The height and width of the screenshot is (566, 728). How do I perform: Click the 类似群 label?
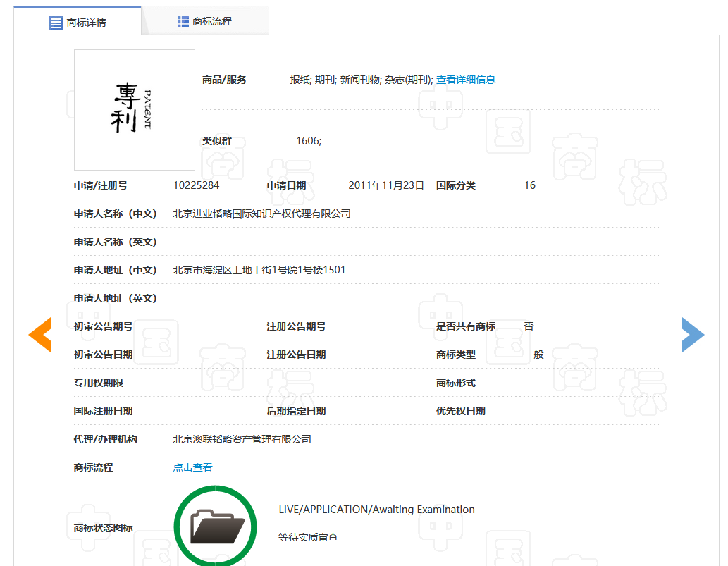[217, 141]
